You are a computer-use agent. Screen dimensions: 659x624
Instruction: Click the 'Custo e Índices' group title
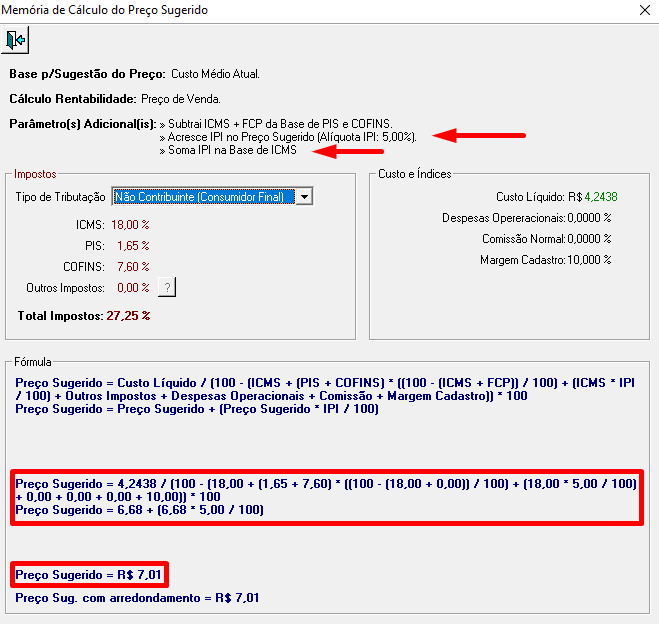(x=415, y=174)
